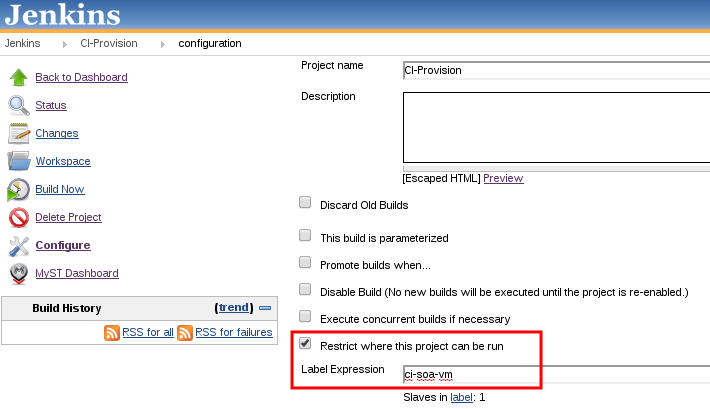This screenshot has width=710, height=409.
Task: Tick This build is parameterized checkbox
Action: click(305, 235)
